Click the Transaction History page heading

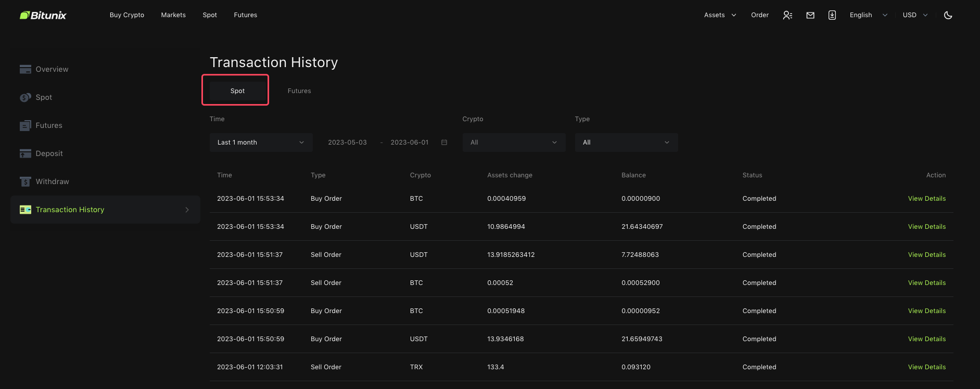coord(274,62)
